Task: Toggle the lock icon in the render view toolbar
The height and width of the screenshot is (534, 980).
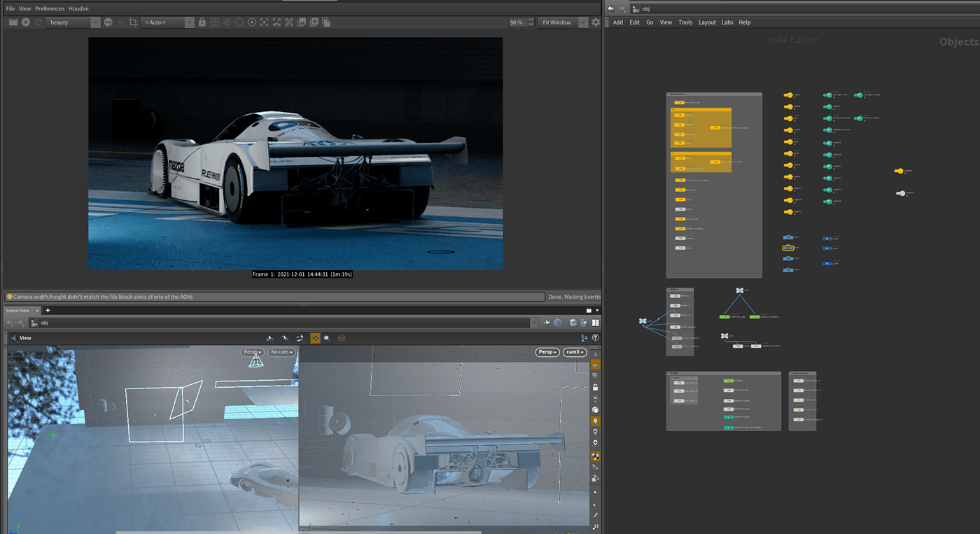Action: [x=202, y=22]
